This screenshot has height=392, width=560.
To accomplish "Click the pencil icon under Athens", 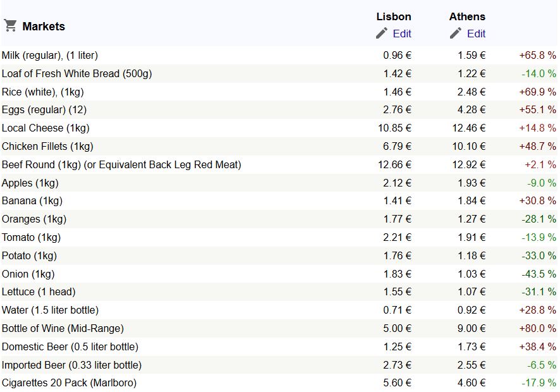I will (x=455, y=34).
